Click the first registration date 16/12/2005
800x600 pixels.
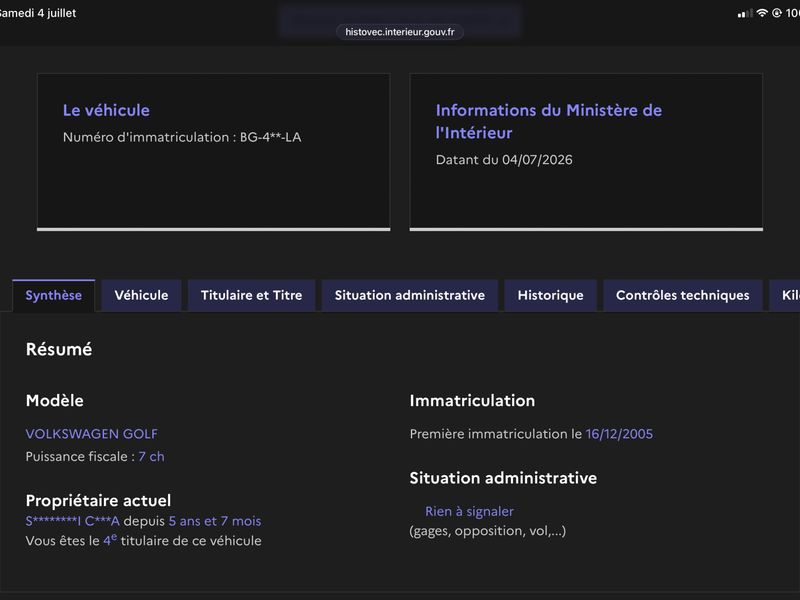tap(619, 434)
